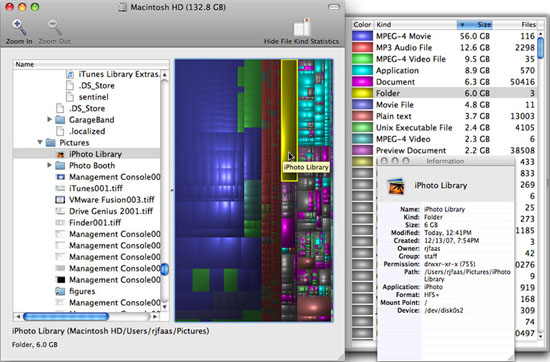Viewport: 550px width, 362px height.
Task: Click the iPhoto Library icon in the tree
Action: 60,154
